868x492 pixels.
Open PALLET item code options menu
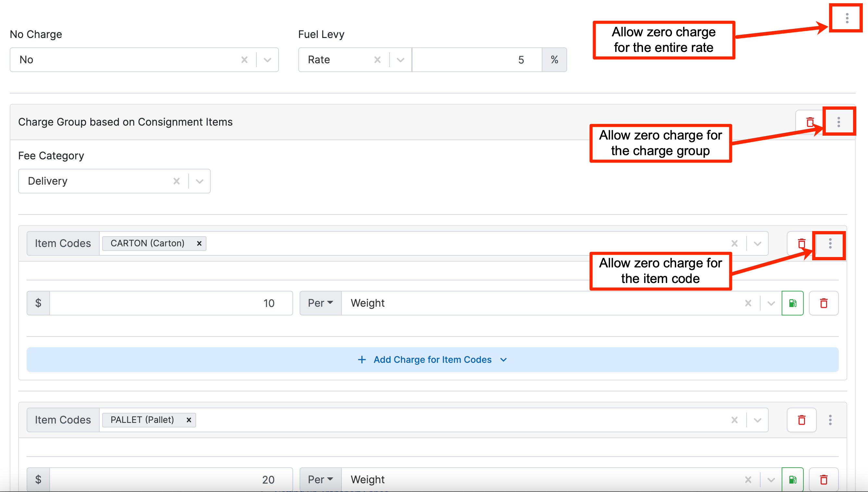830,420
